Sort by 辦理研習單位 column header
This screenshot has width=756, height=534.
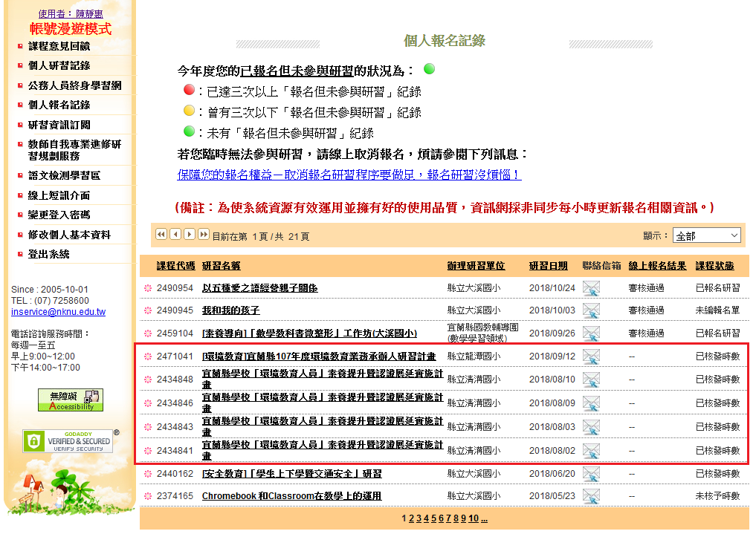click(x=476, y=266)
